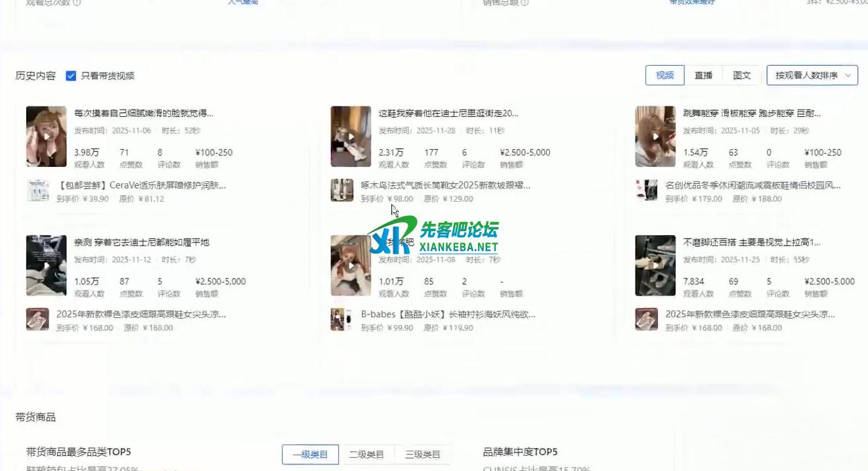Viewport: 868px width, 471px height.
Task: Select the 二级类目 category button
Action: click(366, 454)
